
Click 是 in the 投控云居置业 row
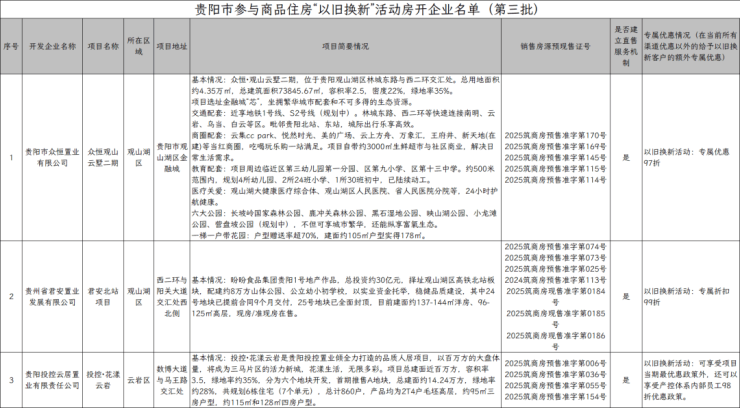point(626,380)
